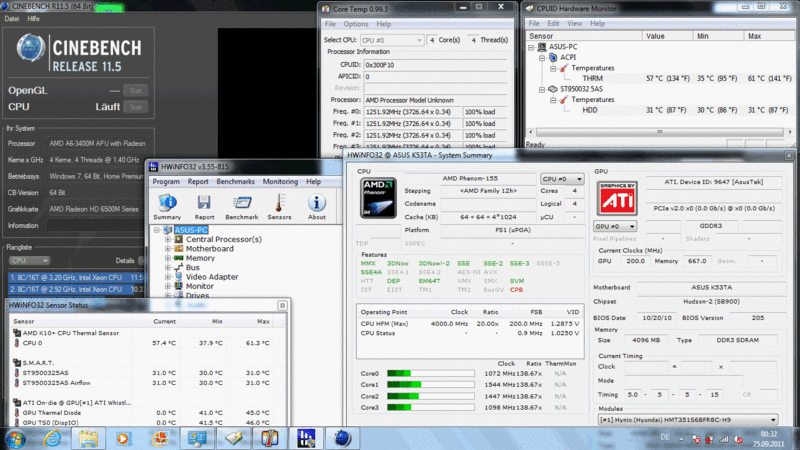Click the wireless signal bars tray icon
The width and height of the screenshot is (800, 450).
(724, 439)
